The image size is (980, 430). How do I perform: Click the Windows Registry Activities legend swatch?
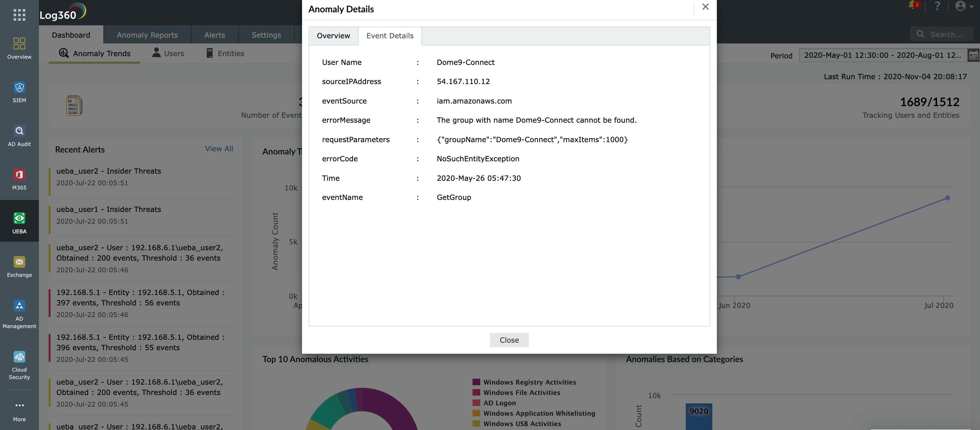pos(476,382)
